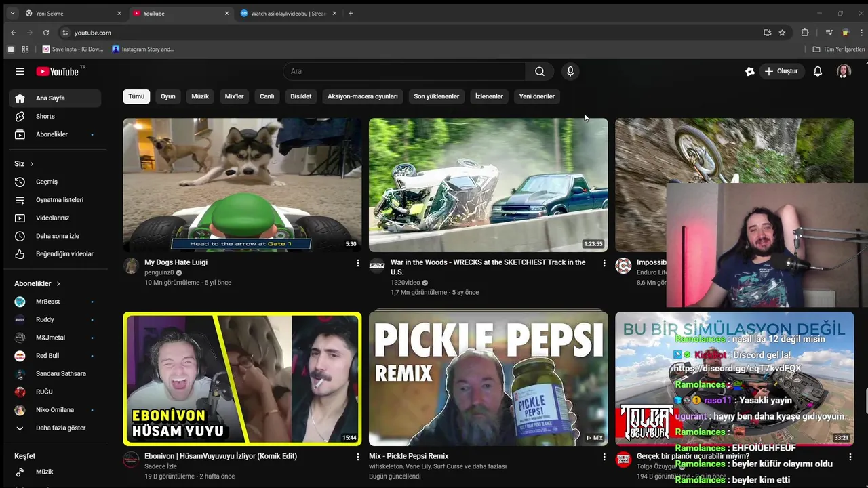Select Aksiyon-macera oyunları chip
The image size is (868, 488).
pos(363,96)
